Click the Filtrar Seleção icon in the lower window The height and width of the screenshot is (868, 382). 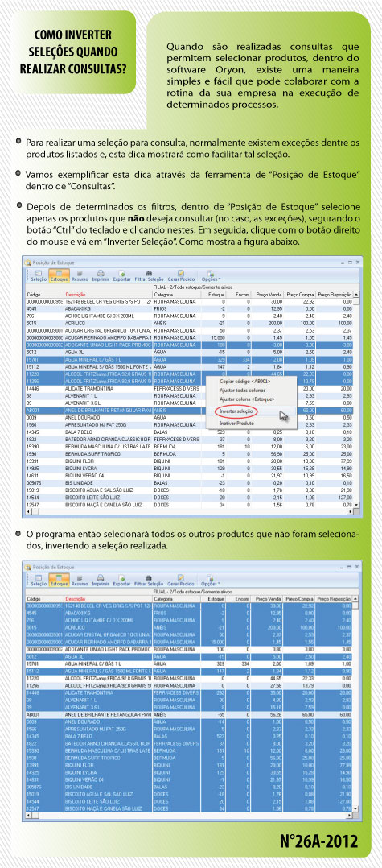[x=149, y=580]
